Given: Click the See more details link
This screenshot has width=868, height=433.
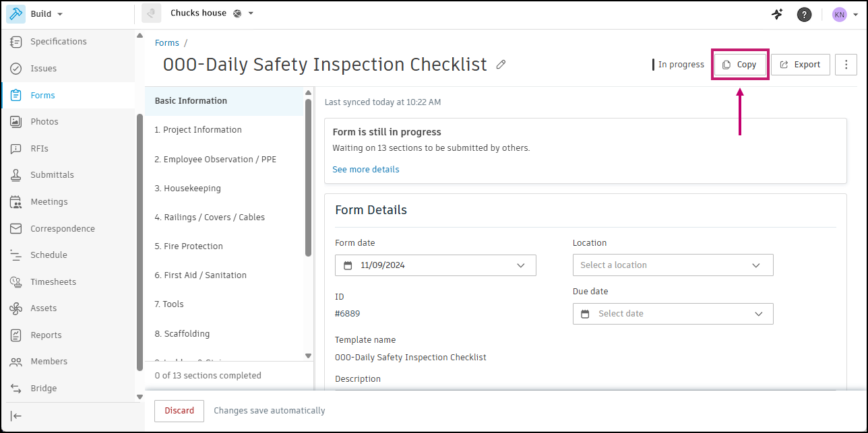Looking at the screenshot, I should pyautogui.click(x=366, y=170).
